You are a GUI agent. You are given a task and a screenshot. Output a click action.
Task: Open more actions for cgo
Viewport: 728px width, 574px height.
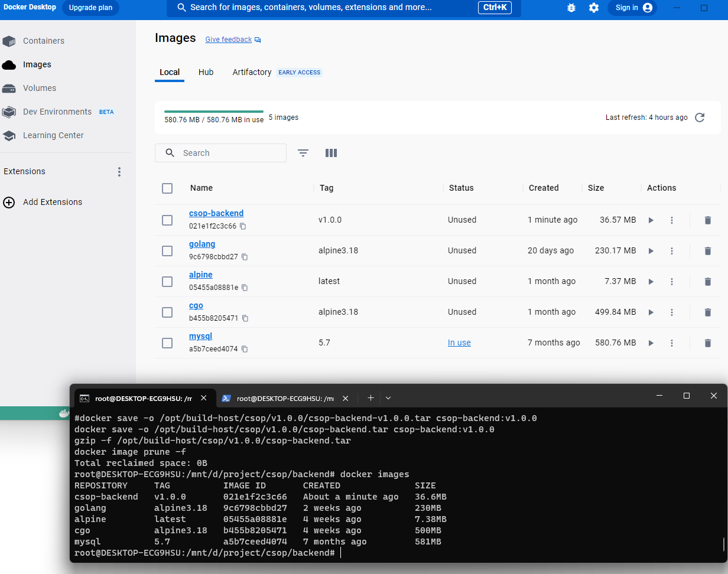pos(672,312)
